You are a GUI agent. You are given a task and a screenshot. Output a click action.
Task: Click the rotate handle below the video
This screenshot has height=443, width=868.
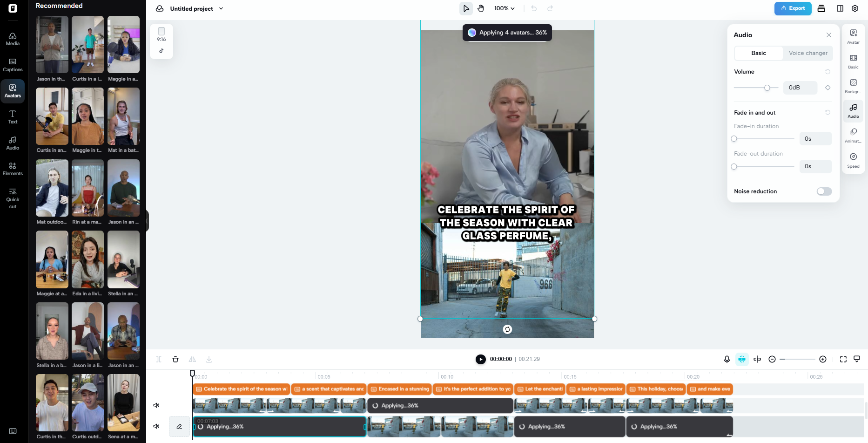(507, 329)
